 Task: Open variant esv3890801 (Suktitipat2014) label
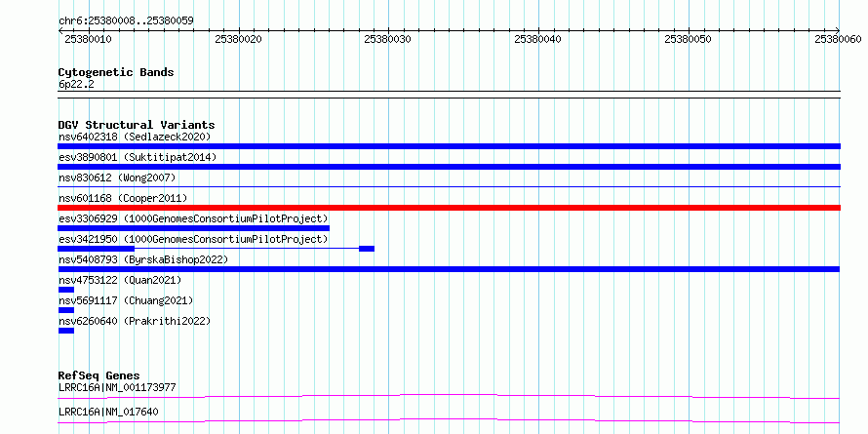(138, 157)
